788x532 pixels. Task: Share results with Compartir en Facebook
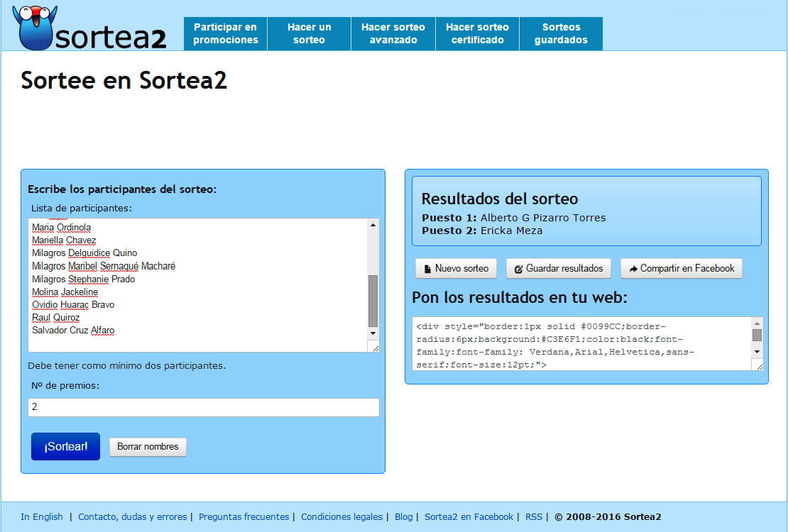[681, 268]
